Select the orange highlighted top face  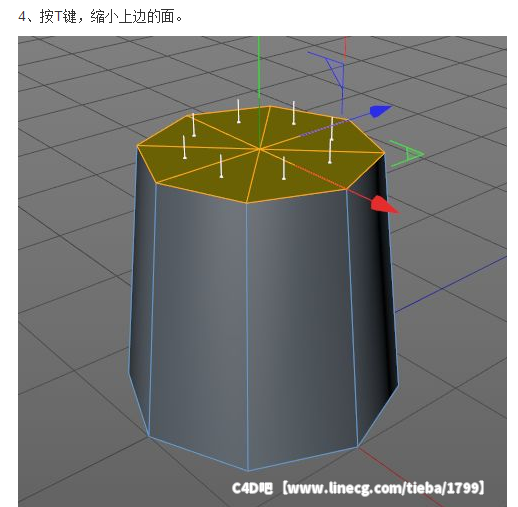click(261, 154)
